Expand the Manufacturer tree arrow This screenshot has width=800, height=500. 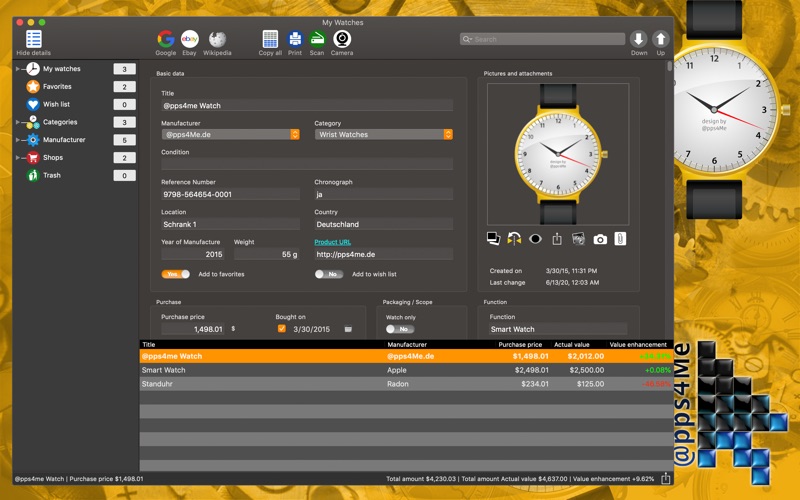tap(18, 140)
